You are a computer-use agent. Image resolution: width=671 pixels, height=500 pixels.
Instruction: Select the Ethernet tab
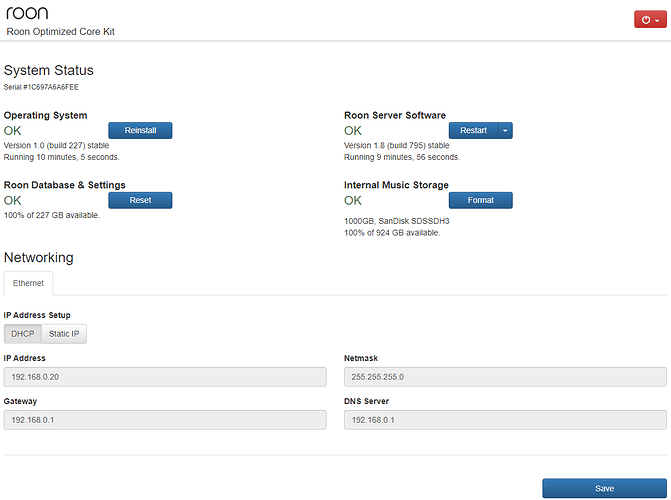pos(28,283)
